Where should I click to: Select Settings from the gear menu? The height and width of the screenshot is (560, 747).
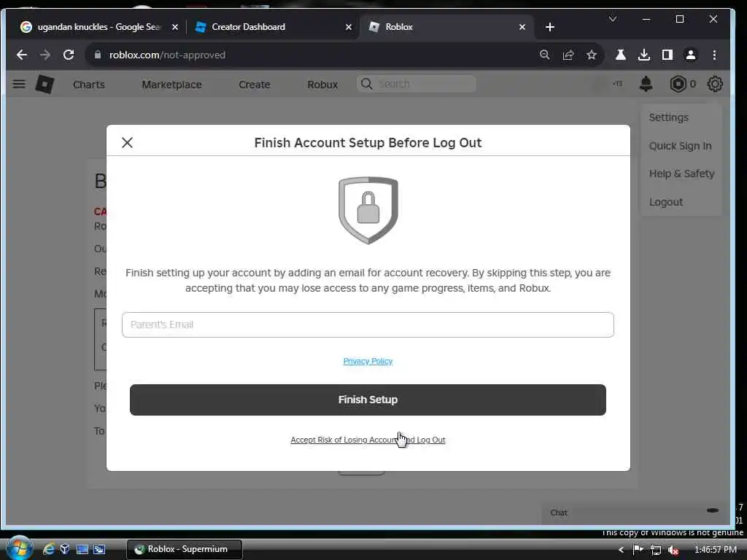669,117
